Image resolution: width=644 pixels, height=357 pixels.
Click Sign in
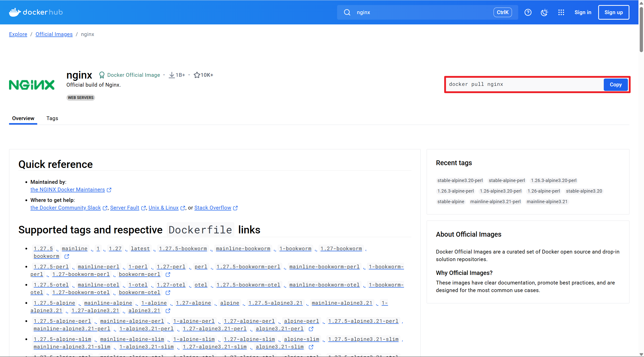point(583,12)
